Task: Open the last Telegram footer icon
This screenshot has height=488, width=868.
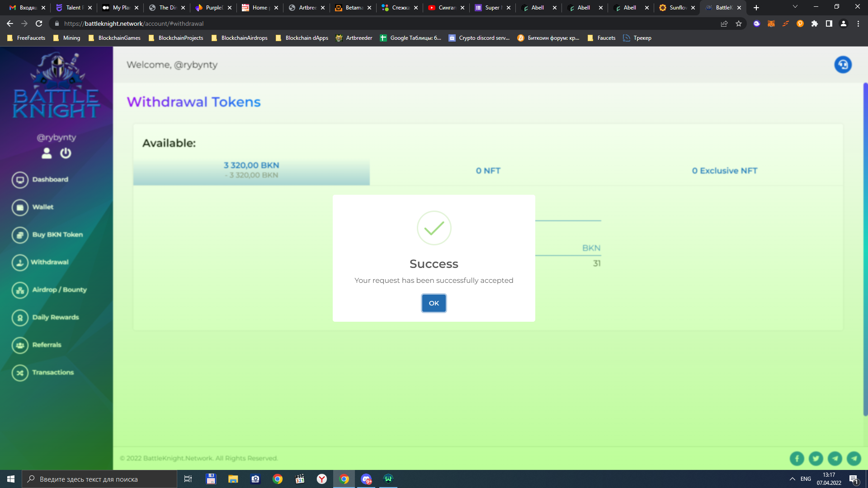Action: coord(854,459)
